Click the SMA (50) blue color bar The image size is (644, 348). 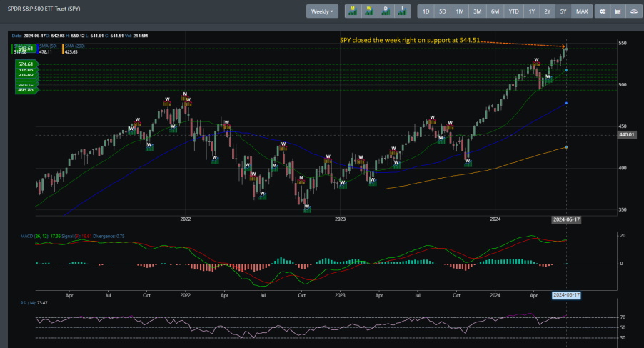point(38,49)
